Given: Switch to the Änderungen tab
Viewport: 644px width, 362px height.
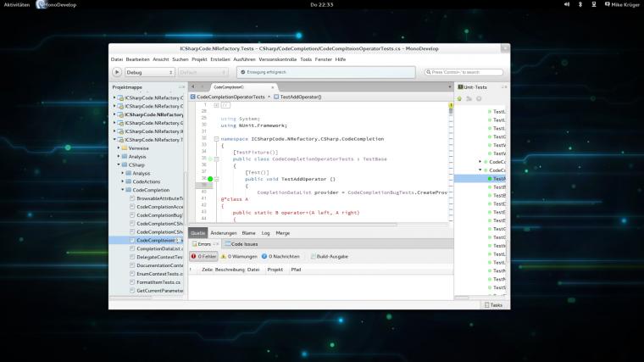Looking at the screenshot, I should (224, 233).
